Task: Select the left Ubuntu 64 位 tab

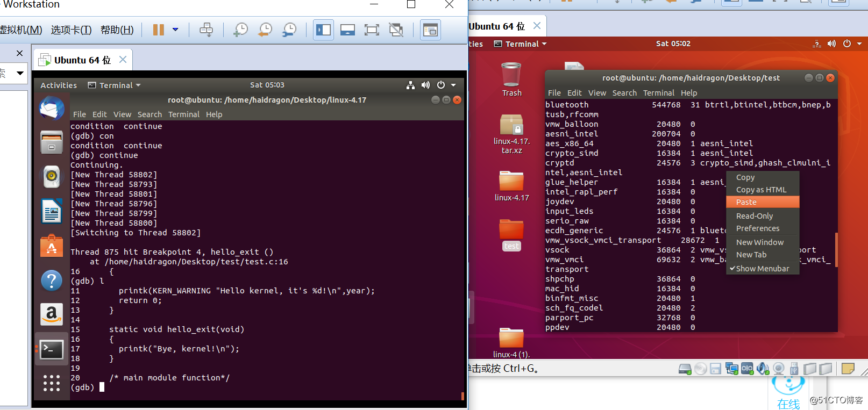Action: pos(82,60)
